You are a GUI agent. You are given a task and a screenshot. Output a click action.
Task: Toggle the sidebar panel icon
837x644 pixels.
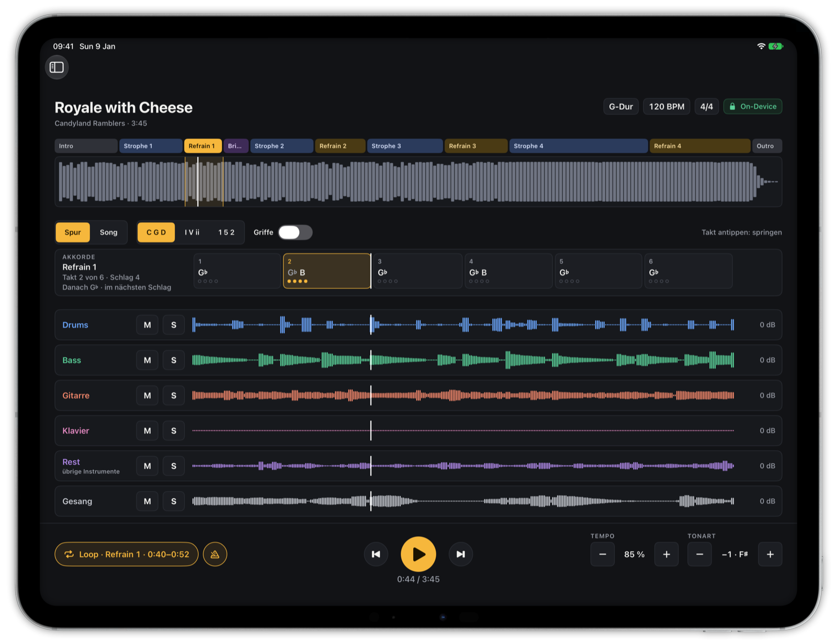click(56, 67)
